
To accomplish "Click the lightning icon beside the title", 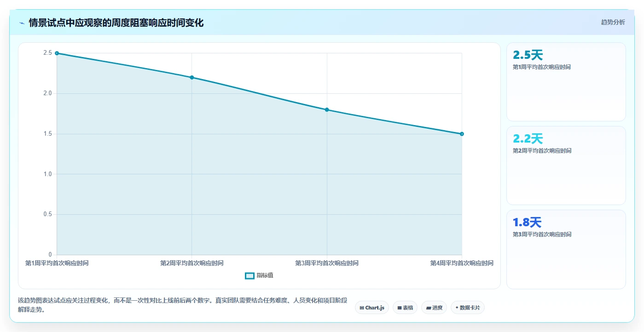I will [x=22, y=23].
